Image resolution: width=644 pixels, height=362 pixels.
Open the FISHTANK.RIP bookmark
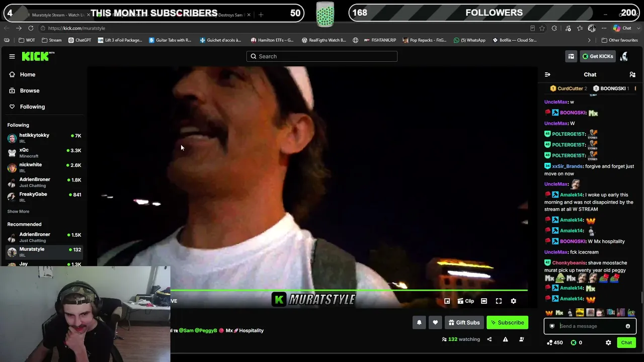[x=380, y=40]
